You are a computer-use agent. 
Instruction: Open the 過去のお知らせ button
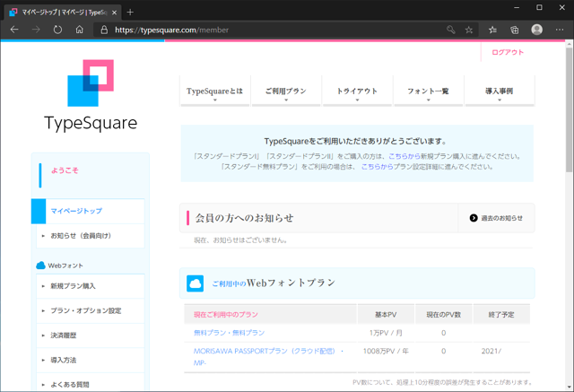coord(496,218)
